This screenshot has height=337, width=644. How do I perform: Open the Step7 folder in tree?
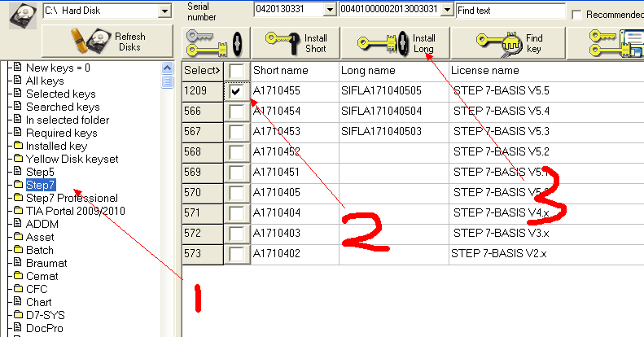click(40, 185)
